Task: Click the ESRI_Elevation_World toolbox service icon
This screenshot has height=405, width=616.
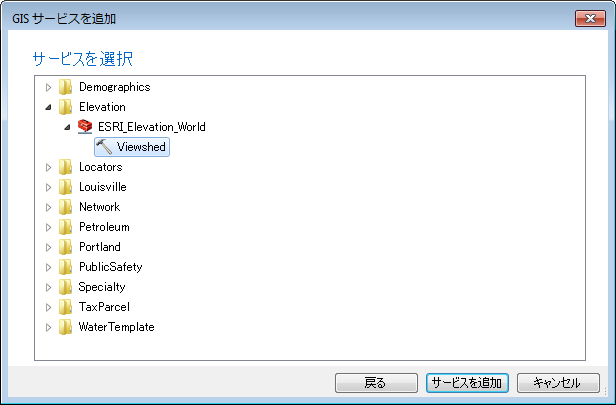Action: click(85, 127)
